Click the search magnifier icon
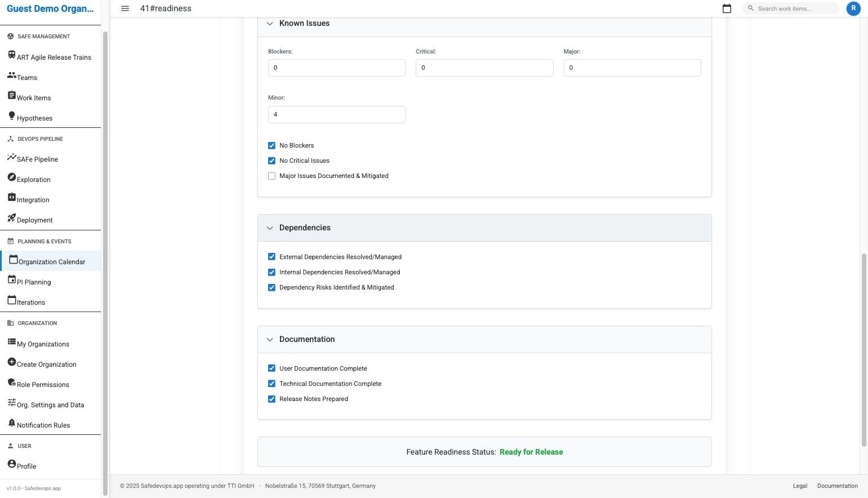This screenshot has width=868, height=498. pyautogui.click(x=751, y=8)
